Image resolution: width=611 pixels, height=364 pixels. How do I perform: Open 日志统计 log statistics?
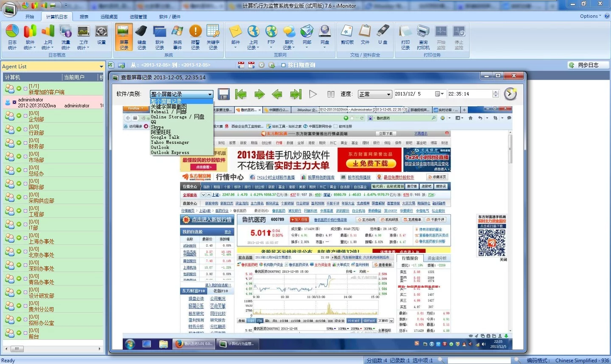(12, 37)
